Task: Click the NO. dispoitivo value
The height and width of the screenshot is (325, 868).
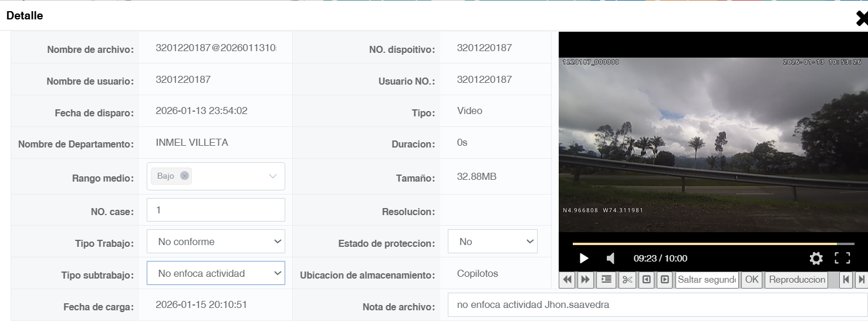Action: coord(484,48)
